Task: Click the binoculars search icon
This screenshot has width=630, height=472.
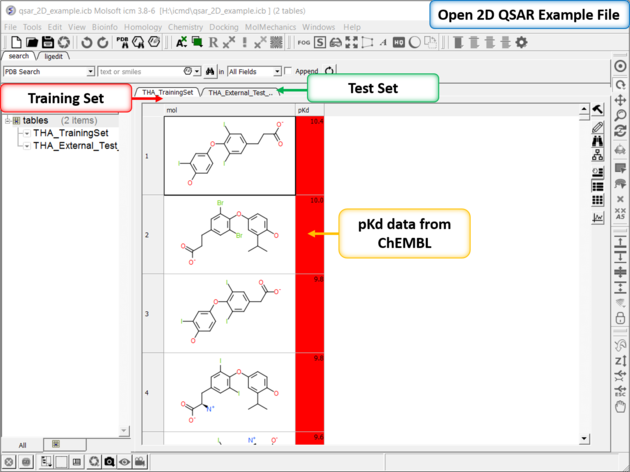Action: [211, 72]
